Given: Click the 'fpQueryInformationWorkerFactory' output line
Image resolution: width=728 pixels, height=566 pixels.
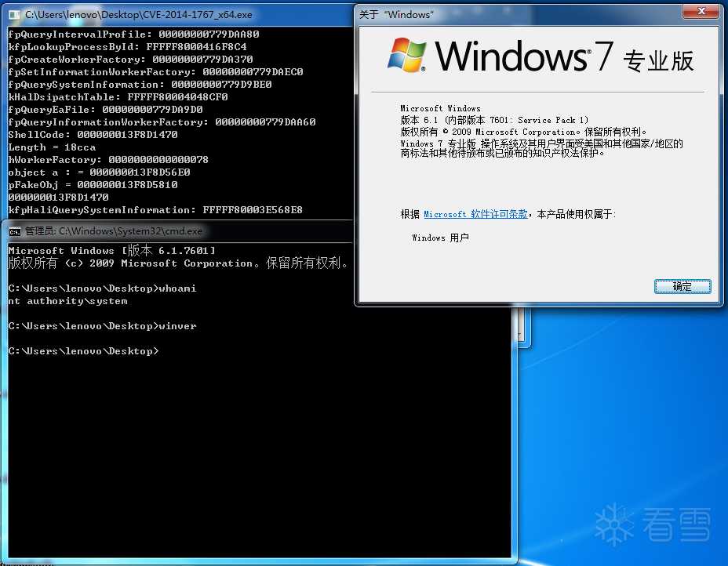Looking at the screenshot, I should (x=162, y=122).
